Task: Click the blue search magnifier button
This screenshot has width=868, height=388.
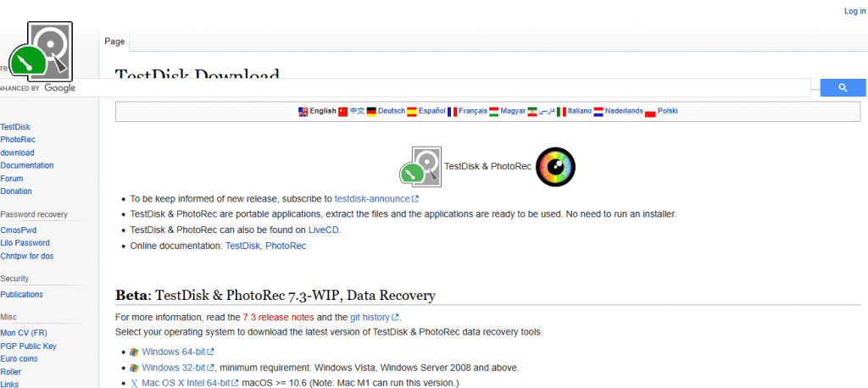Action: [843, 87]
